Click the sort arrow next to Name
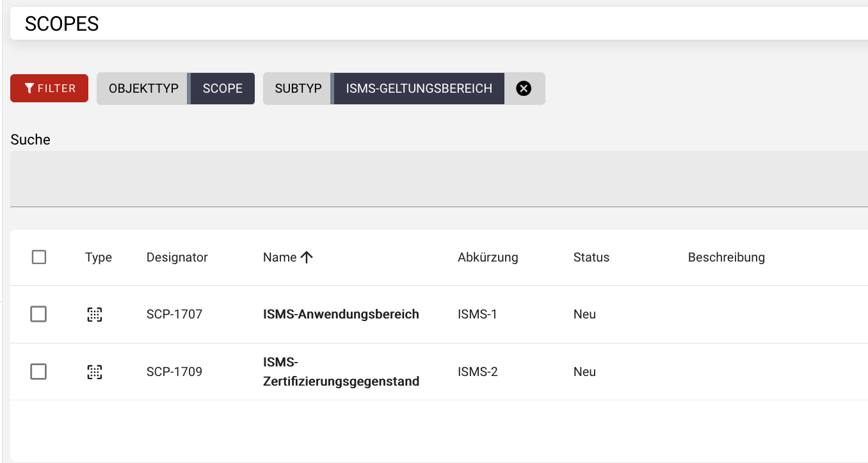This screenshot has height=463, width=868. coord(307,256)
